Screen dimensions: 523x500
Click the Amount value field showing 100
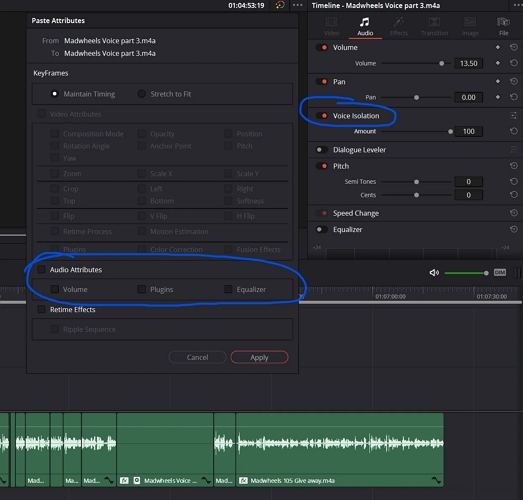click(468, 131)
